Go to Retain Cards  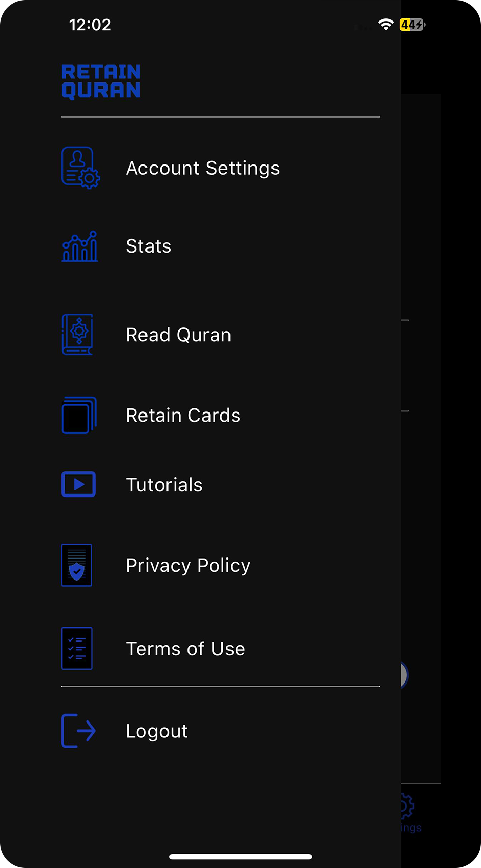pos(183,416)
